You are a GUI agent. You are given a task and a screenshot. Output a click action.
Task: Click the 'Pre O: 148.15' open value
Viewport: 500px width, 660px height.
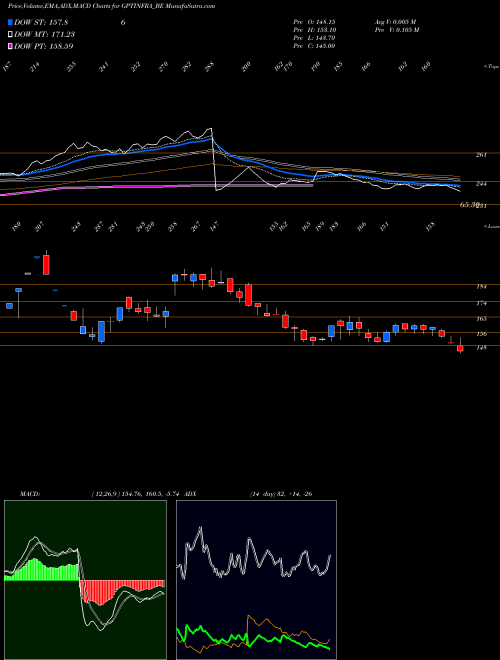click(314, 22)
